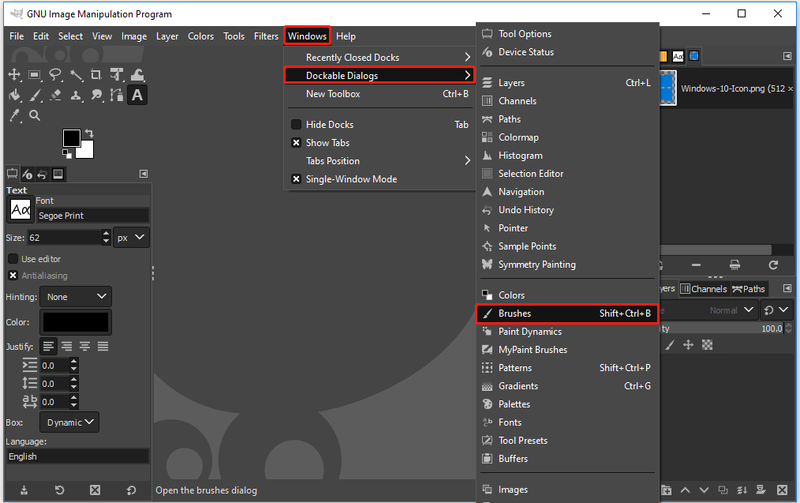Click delete tool preset icon

point(95,490)
